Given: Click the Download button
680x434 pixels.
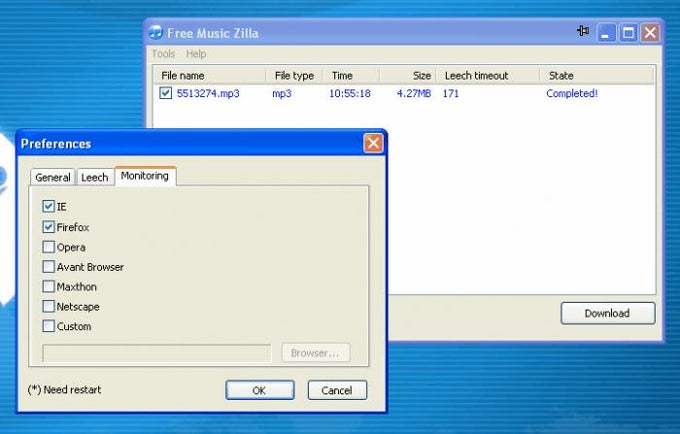Looking at the screenshot, I should click(x=608, y=313).
